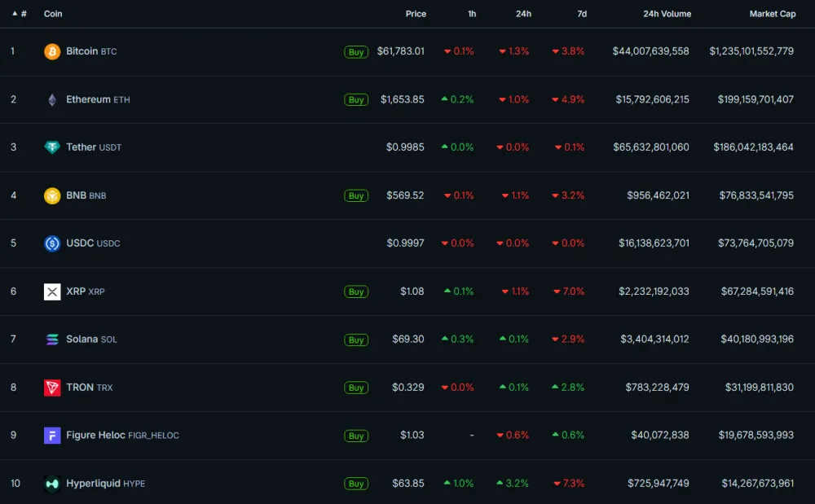The image size is (815, 504).
Task: Click the XRP logo icon
Action: pos(52,291)
